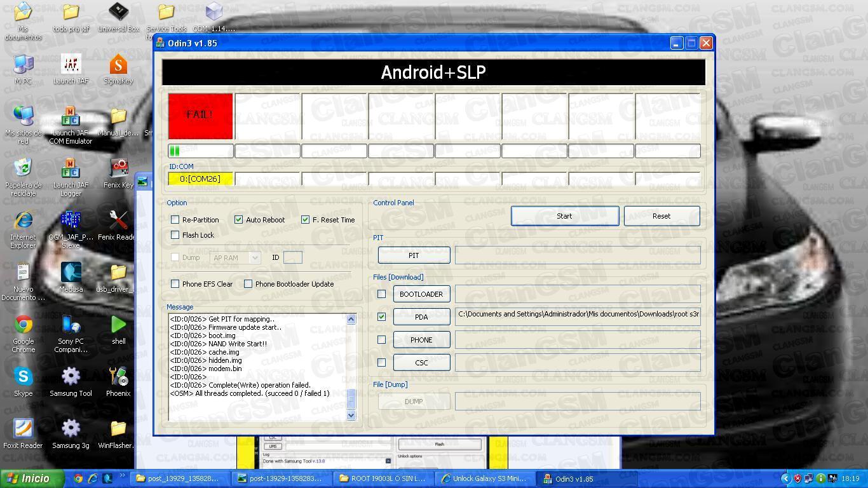Image resolution: width=868 pixels, height=488 pixels.
Task: Click the Start button in Control Panel
Action: pos(565,216)
